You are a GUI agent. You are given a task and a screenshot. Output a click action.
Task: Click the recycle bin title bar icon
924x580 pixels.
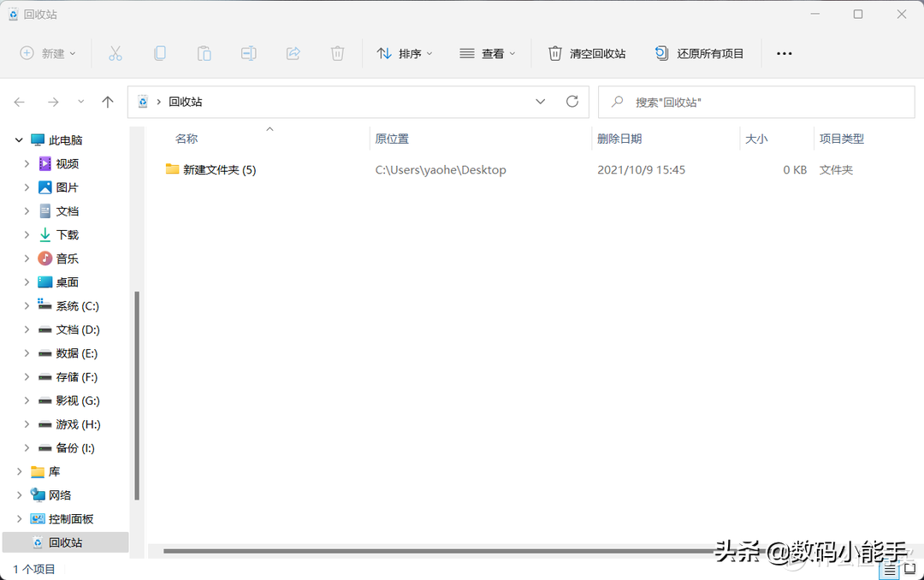(x=13, y=15)
